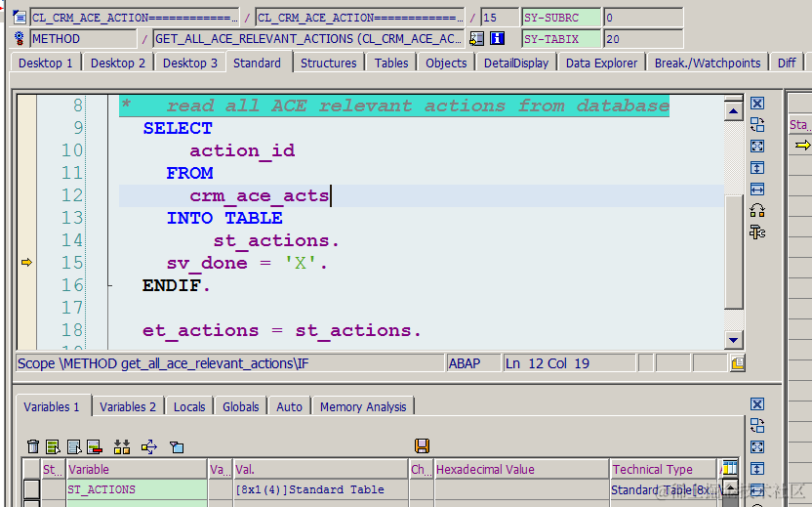This screenshot has height=507, width=812.
Task: Click the orange floppy disk save icon
Action: [x=422, y=445]
